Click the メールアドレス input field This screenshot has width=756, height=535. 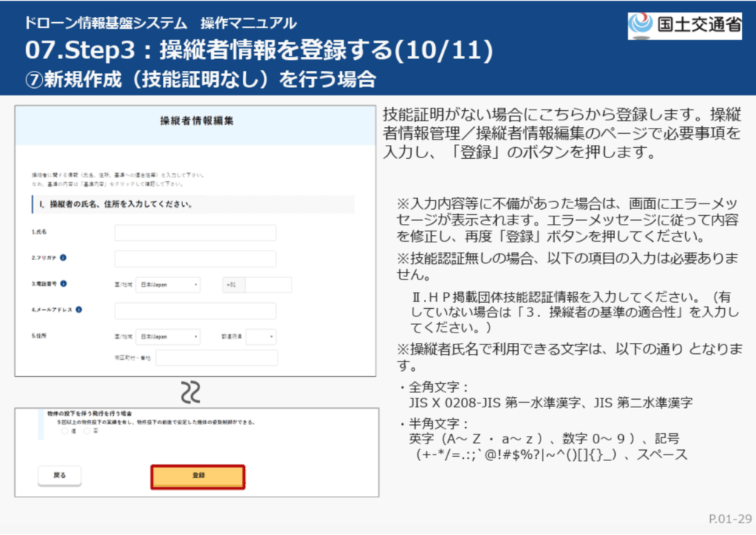pos(195,310)
